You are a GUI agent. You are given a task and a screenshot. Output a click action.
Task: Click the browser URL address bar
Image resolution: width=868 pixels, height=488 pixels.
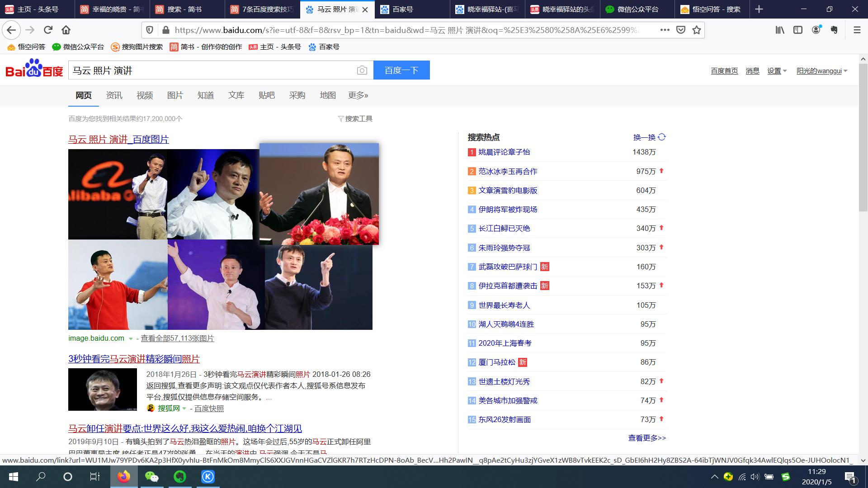pyautogui.click(x=407, y=30)
